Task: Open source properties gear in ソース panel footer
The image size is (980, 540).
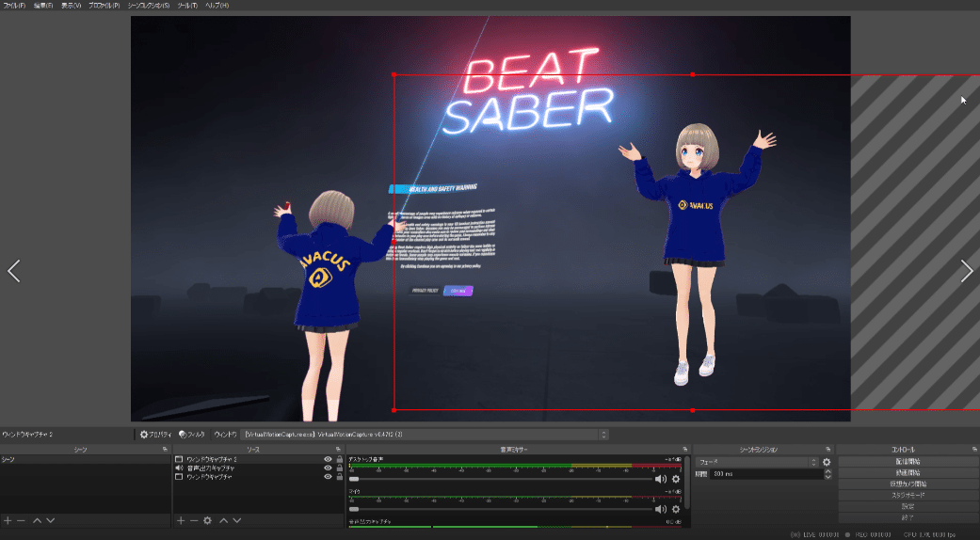Action: [x=207, y=520]
